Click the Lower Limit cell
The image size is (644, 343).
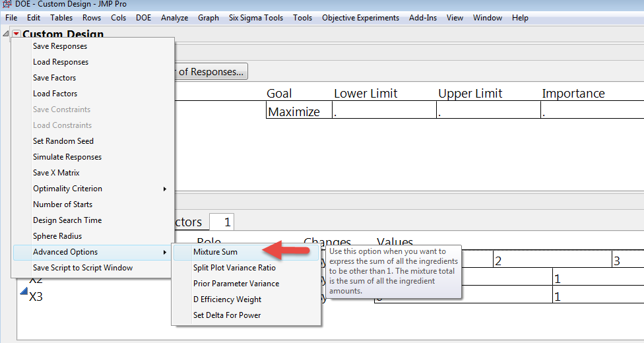pos(384,111)
